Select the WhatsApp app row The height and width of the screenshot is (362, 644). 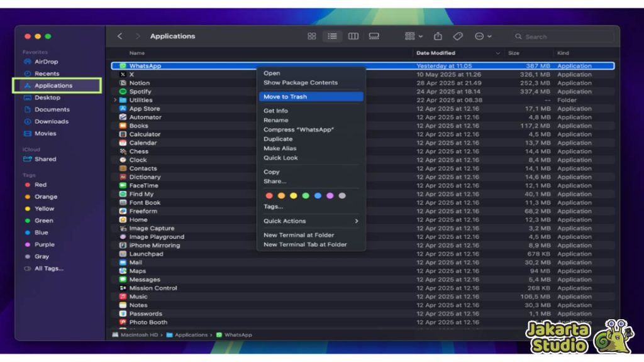(363, 65)
